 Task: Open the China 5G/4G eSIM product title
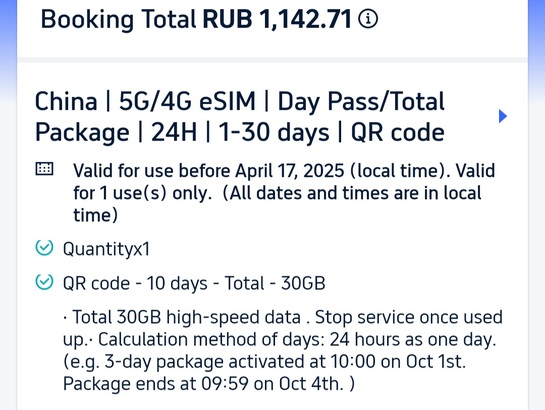[x=240, y=117]
